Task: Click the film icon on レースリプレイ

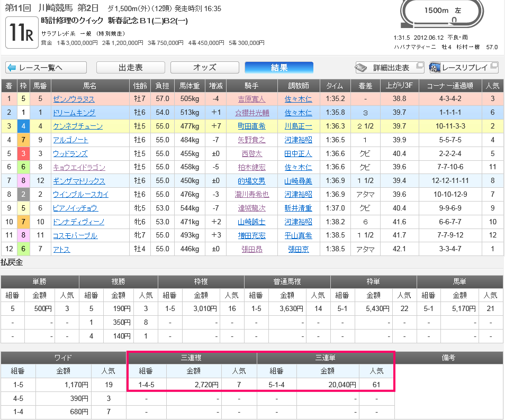Action: click(x=435, y=68)
